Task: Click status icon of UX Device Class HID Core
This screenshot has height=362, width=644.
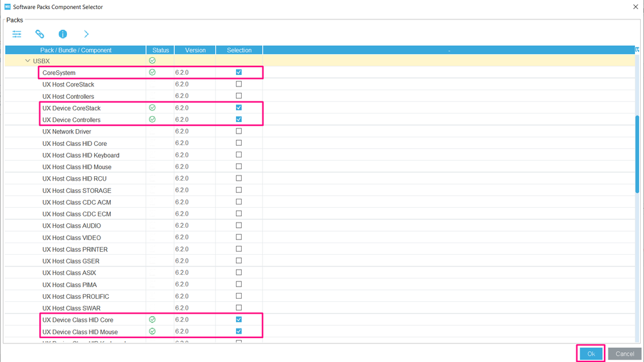Action: (152, 319)
